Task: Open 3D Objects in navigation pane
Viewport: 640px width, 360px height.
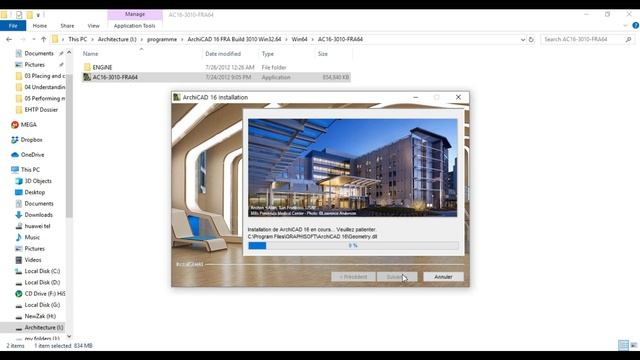Action: tap(38, 181)
